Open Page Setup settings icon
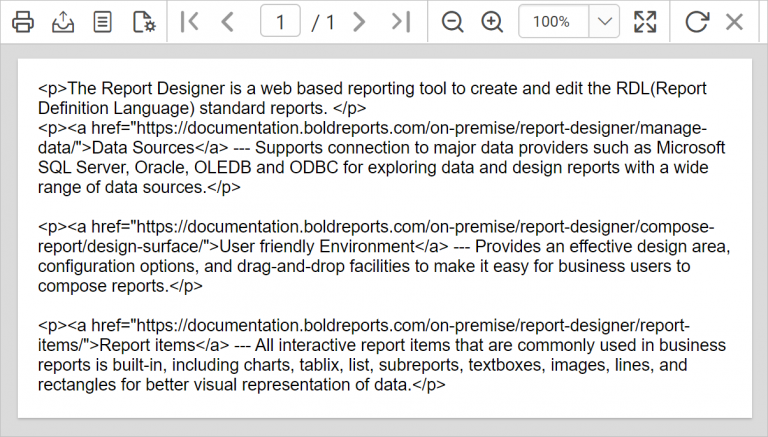Viewport: 768px width, 437px height. (x=144, y=22)
